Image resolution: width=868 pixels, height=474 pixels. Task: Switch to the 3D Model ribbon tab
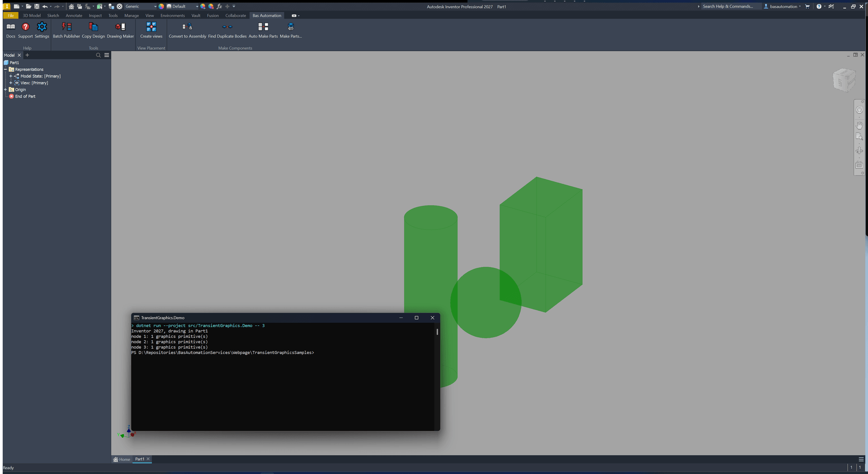point(32,15)
